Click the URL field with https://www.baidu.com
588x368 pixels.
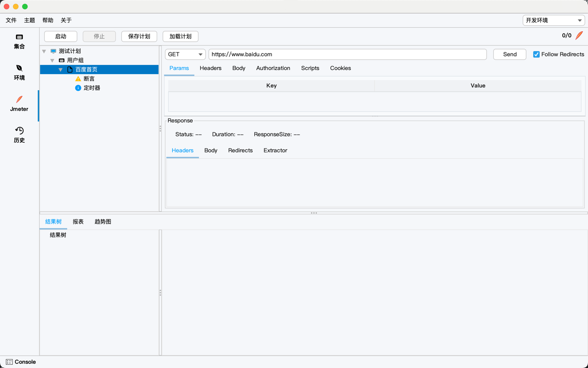(348, 54)
